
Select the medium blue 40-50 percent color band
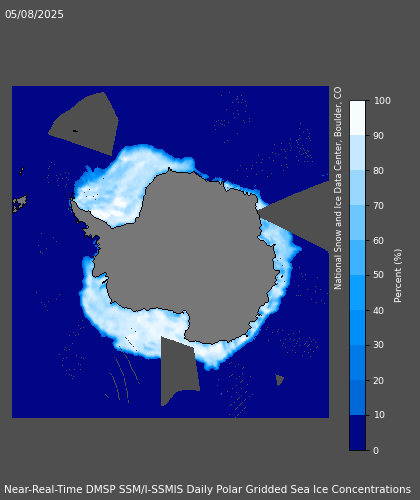coord(357,293)
